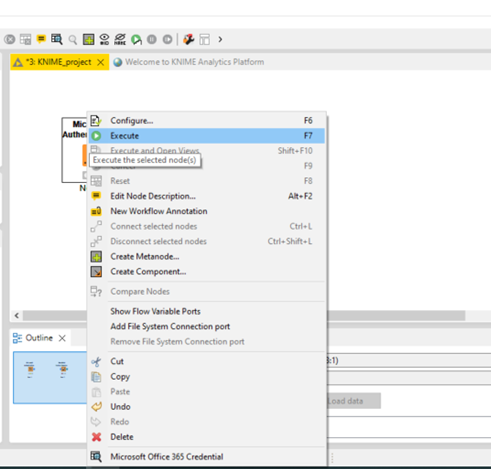Click the Load data button
This screenshot has width=491, height=469.
pos(353,401)
